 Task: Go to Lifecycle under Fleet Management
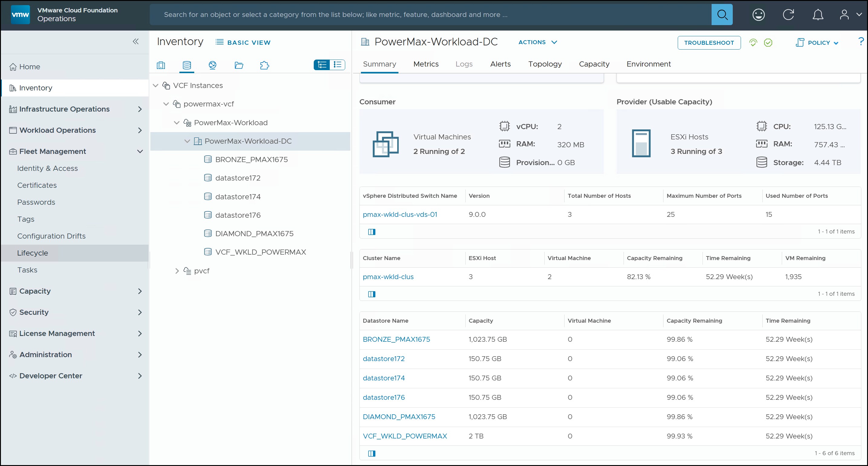tap(75, 253)
